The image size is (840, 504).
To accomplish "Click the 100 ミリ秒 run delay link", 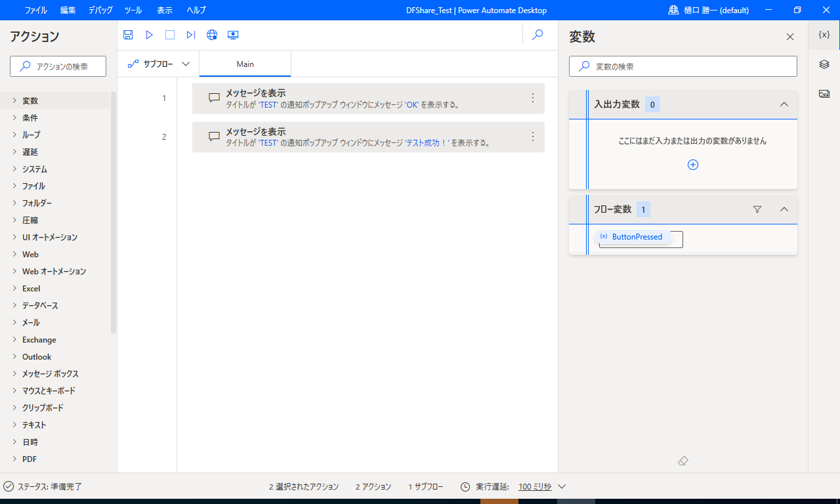I will click(535, 487).
